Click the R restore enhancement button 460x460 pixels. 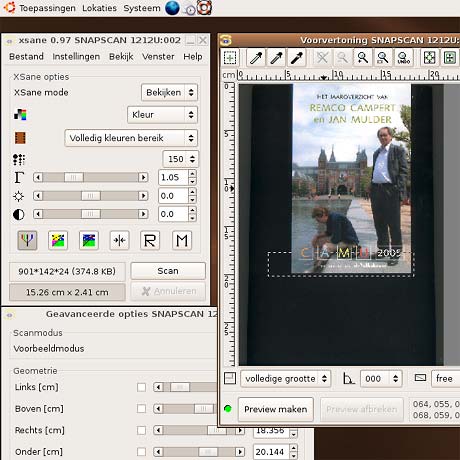pyautogui.click(x=150, y=240)
